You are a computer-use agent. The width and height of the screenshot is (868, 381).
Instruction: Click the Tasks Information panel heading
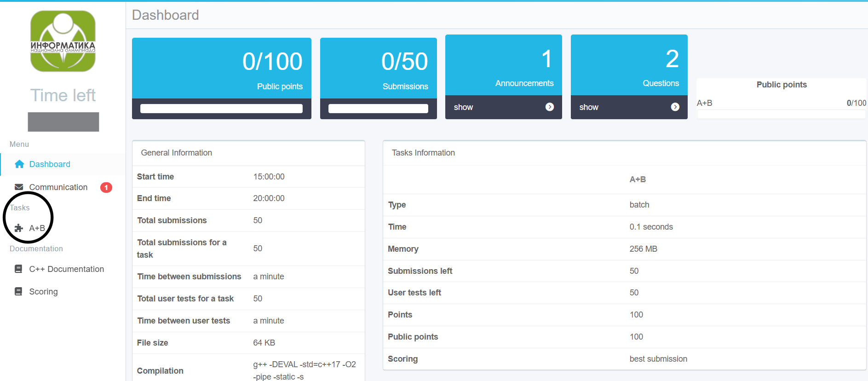[x=423, y=153]
